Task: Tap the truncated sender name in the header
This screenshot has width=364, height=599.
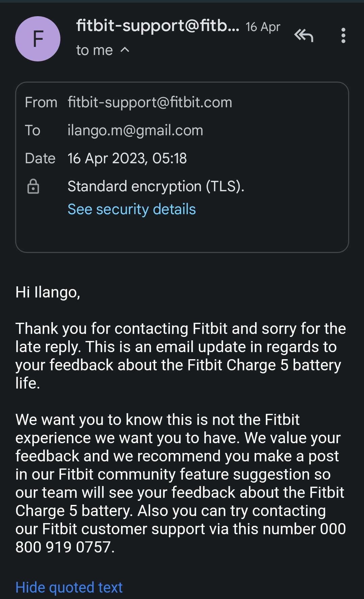Action: pos(158,26)
